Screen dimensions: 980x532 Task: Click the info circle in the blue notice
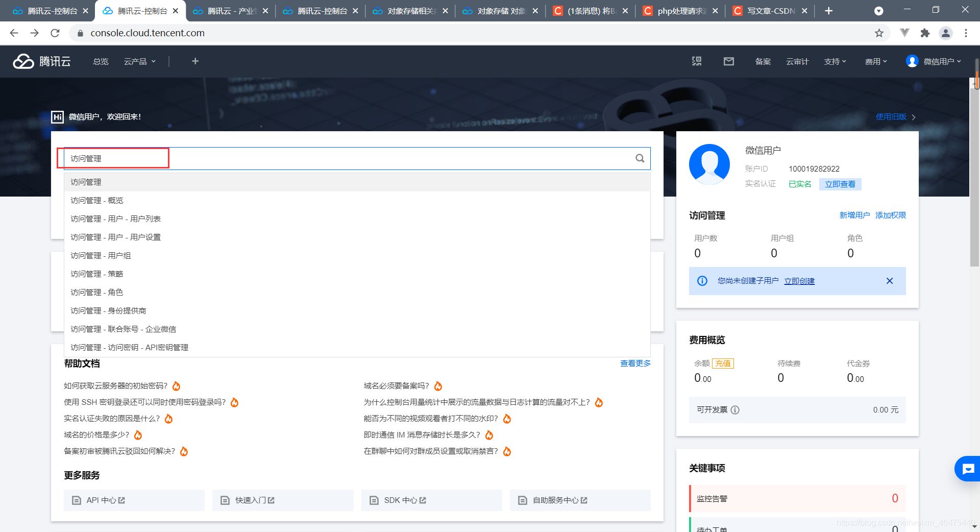702,281
